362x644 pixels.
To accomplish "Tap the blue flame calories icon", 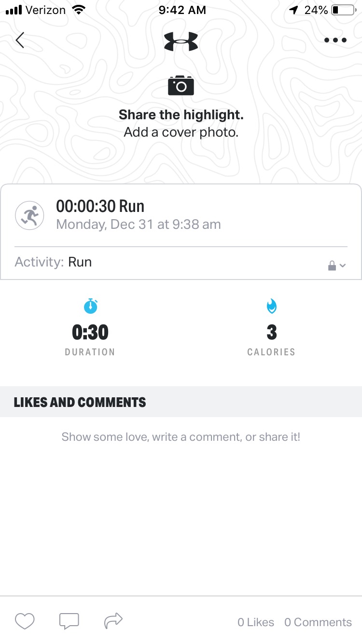I will click(272, 306).
